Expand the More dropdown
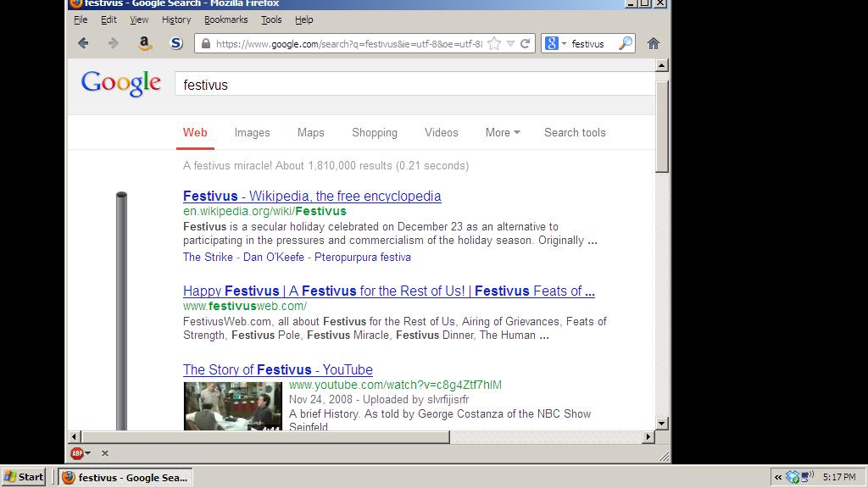Screen dimensions: 868x488 503,133
